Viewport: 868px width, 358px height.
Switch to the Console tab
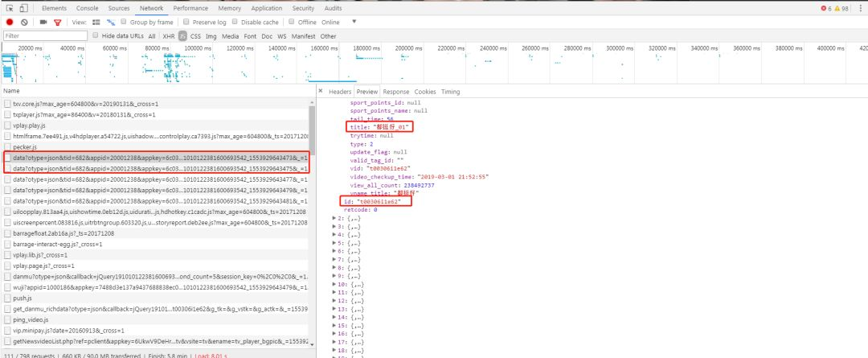click(x=88, y=8)
